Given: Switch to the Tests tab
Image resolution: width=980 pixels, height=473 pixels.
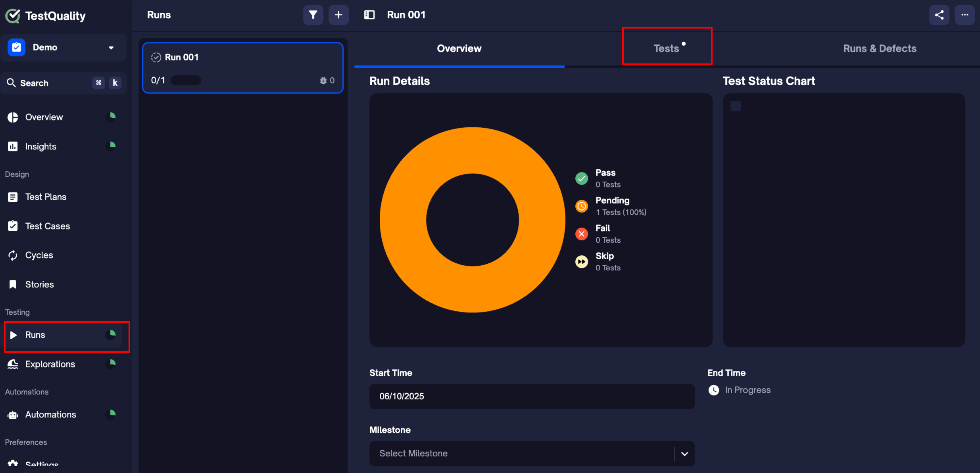Looking at the screenshot, I should (667, 49).
